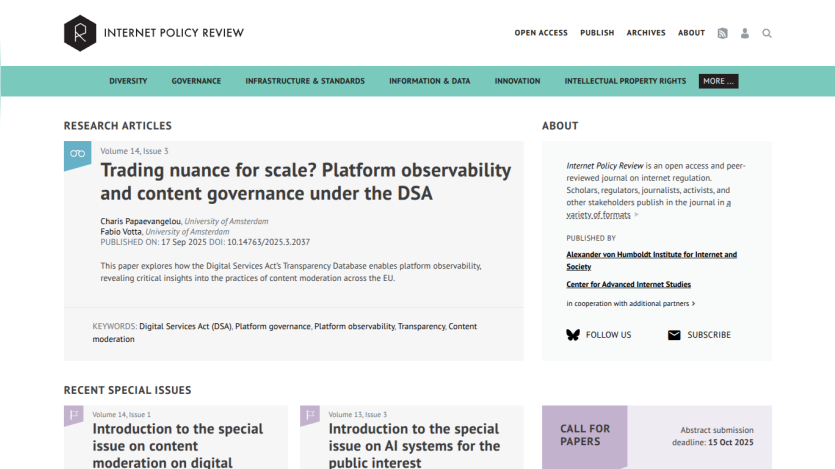The width and height of the screenshot is (835, 469).
Task: Open Center for Advanced Internet Studies link
Action: [628, 284]
